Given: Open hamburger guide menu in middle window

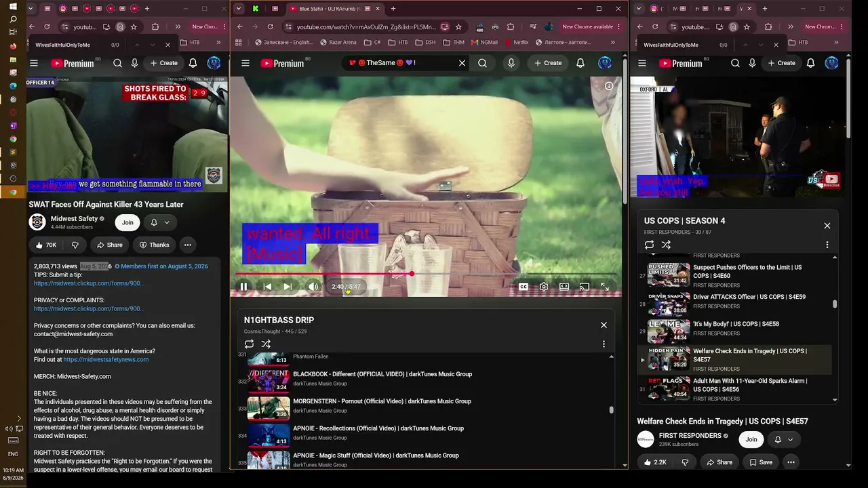Looking at the screenshot, I should (x=245, y=63).
